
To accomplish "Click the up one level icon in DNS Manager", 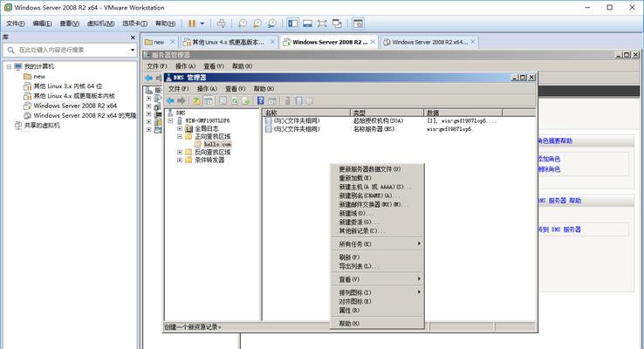I will pyautogui.click(x=196, y=100).
